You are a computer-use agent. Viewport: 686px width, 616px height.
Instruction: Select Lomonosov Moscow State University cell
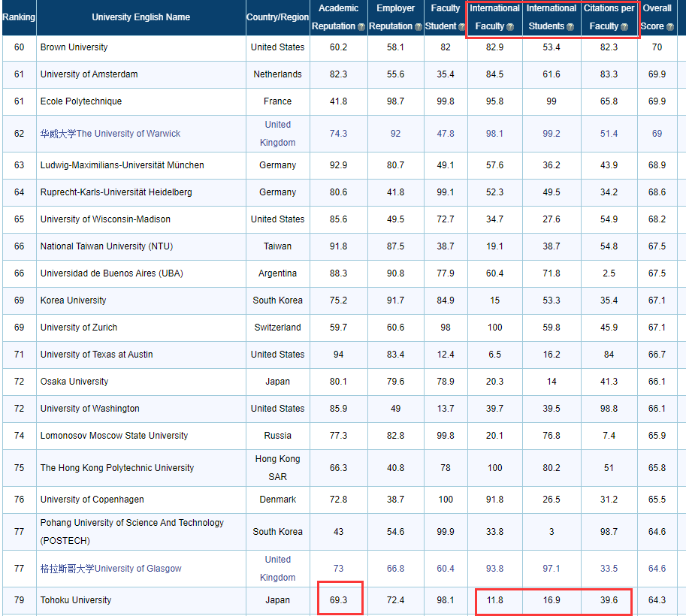click(x=141, y=436)
